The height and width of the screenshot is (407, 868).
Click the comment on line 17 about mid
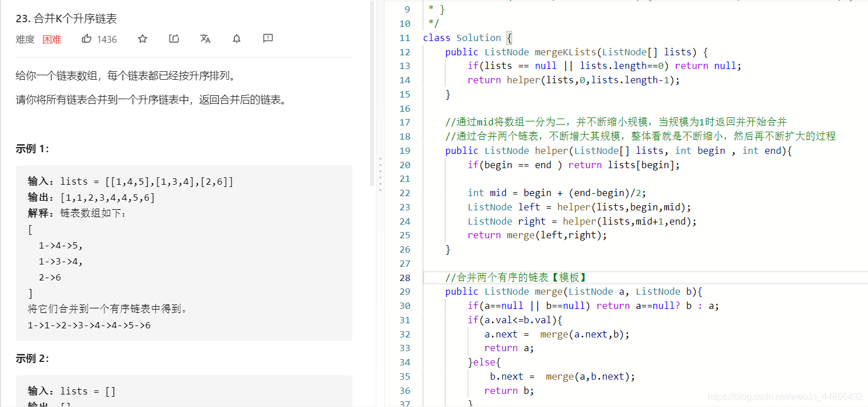(616, 122)
